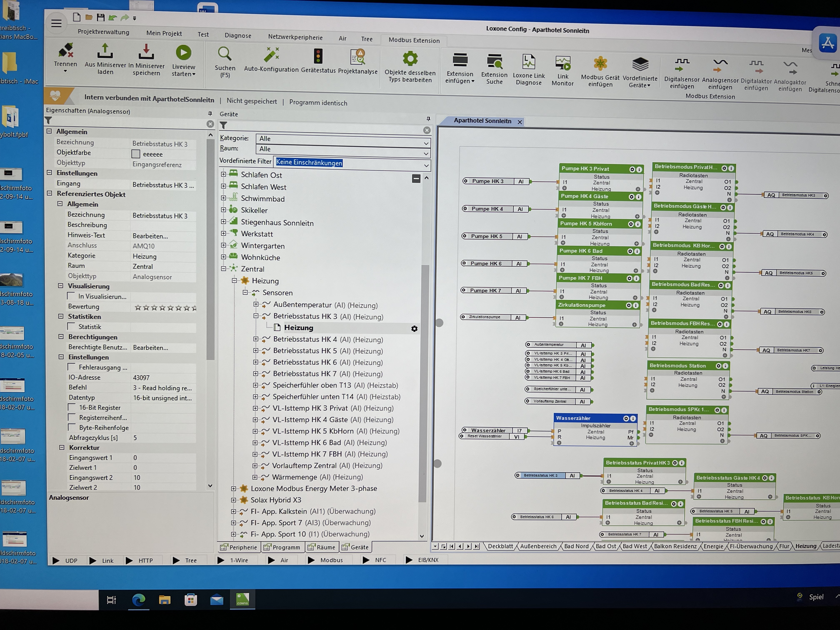
Task: Open the Mein Projekt ribbon tab
Action: pos(164,33)
